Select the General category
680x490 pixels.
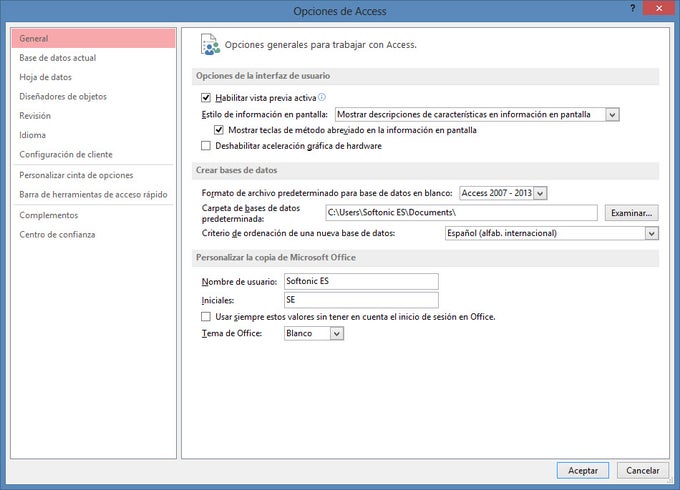point(94,38)
